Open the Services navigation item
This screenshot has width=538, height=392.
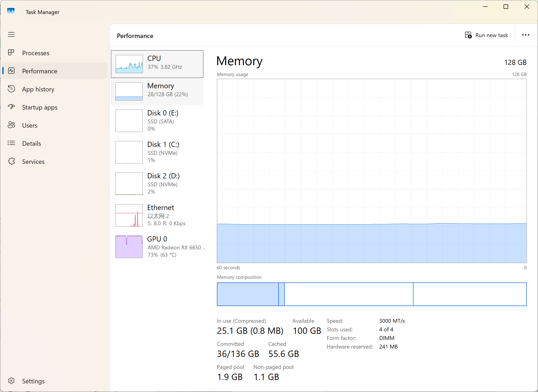(x=33, y=162)
